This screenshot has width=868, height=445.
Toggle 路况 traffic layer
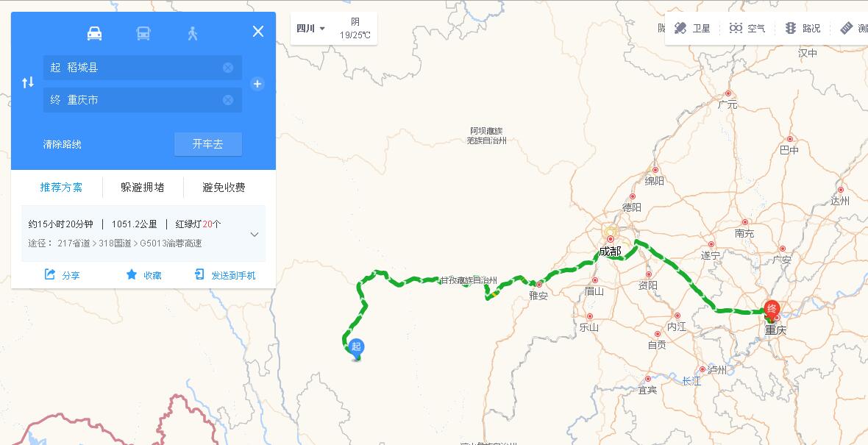[x=803, y=28]
